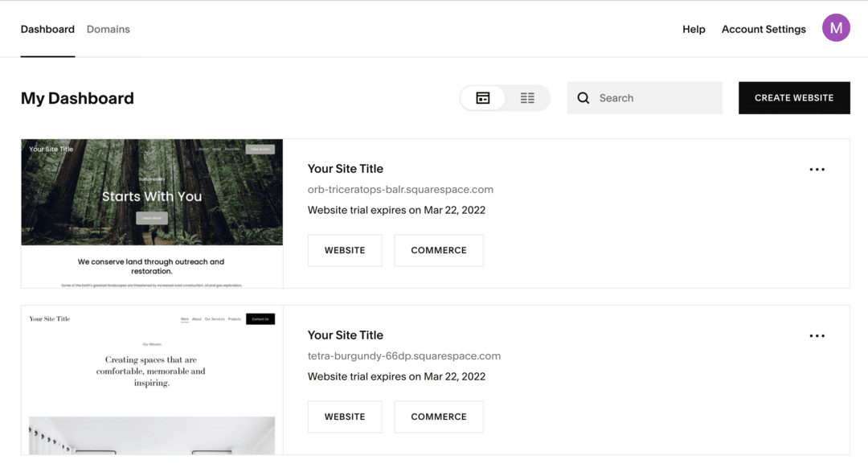This screenshot has height=464, width=868.
Task: Switch dashboard to list view
Action: pyautogui.click(x=527, y=97)
